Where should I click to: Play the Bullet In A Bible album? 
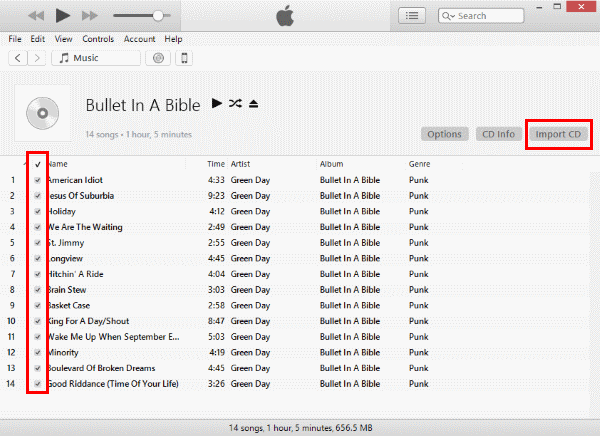[217, 103]
